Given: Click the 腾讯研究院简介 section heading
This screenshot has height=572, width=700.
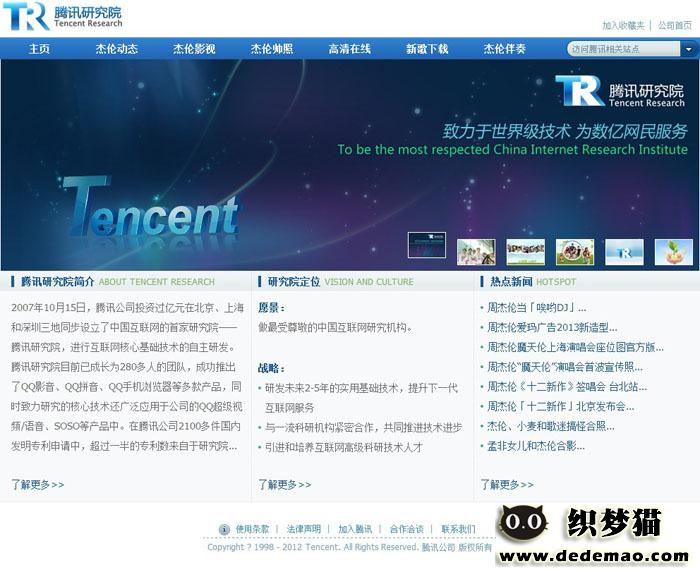Looking at the screenshot, I should (x=58, y=282).
